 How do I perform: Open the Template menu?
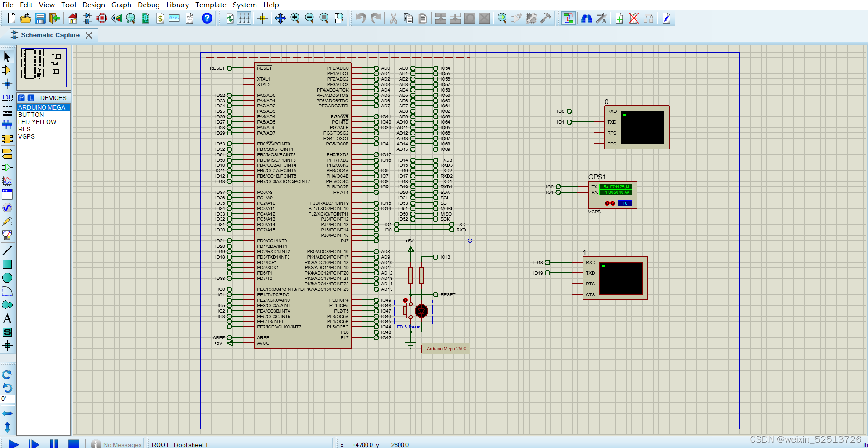(211, 5)
